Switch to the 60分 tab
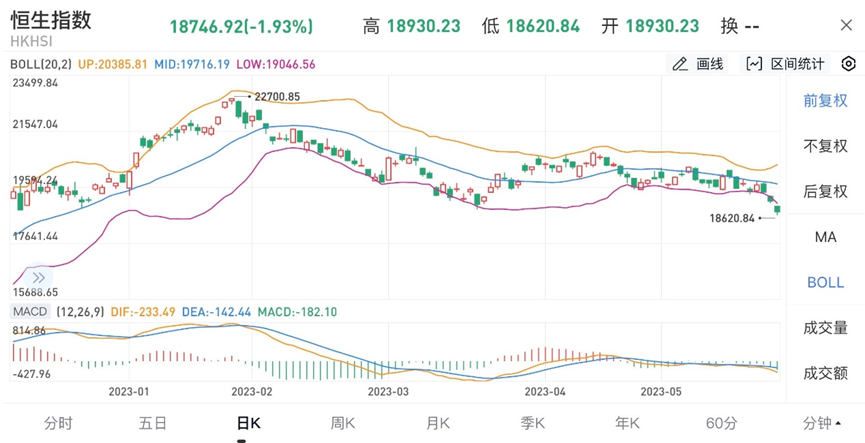The width and height of the screenshot is (865, 443). pyautogui.click(x=721, y=423)
